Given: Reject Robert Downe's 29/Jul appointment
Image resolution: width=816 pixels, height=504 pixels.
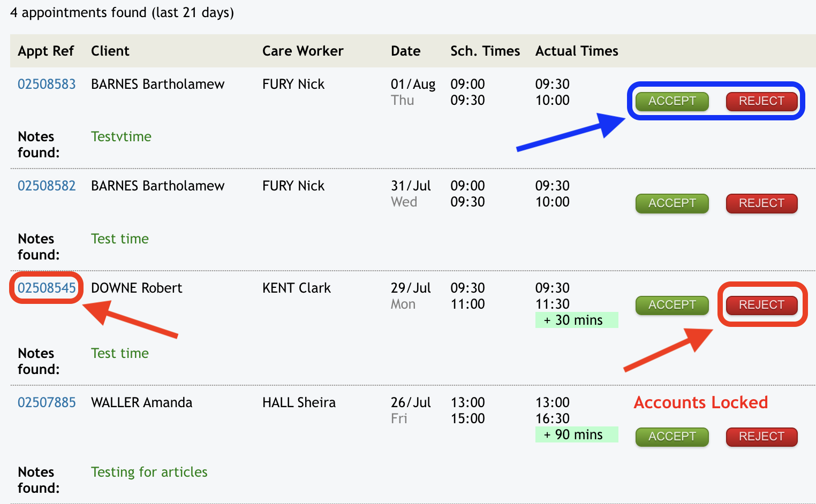Looking at the screenshot, I should point(761,305).
